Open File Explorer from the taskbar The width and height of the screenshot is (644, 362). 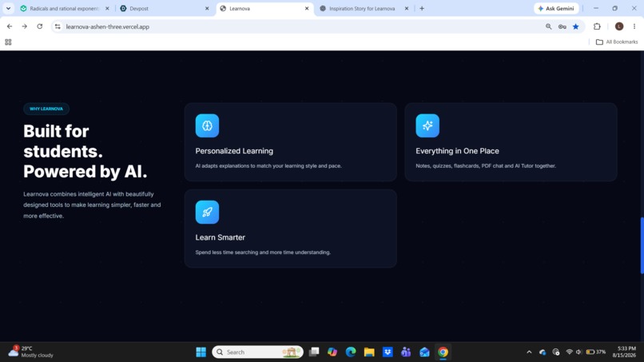369,352
